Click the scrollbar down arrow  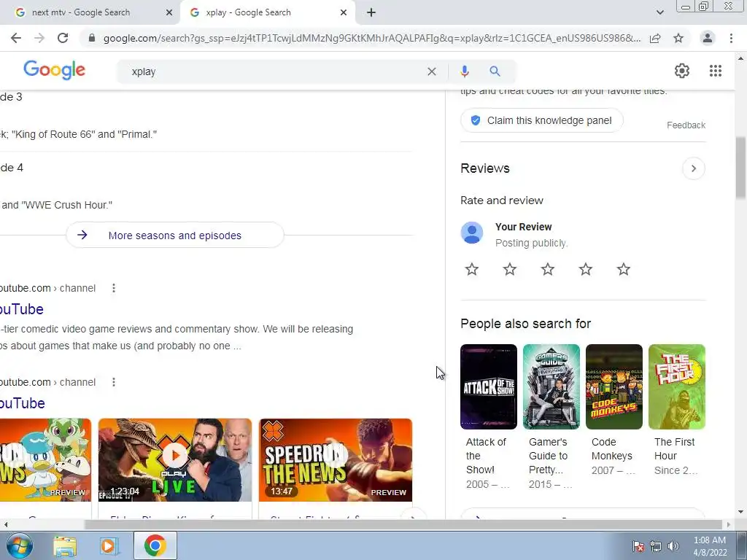coord(741,513)
